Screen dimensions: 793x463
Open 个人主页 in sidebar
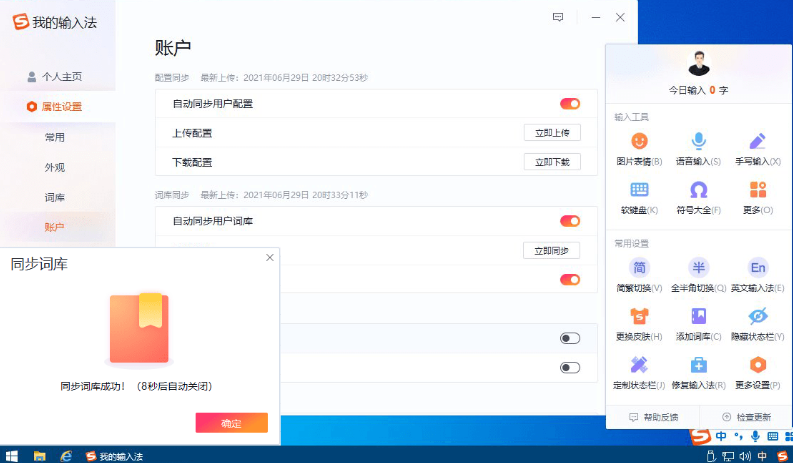pyautogui.click(x=55, y=76)
